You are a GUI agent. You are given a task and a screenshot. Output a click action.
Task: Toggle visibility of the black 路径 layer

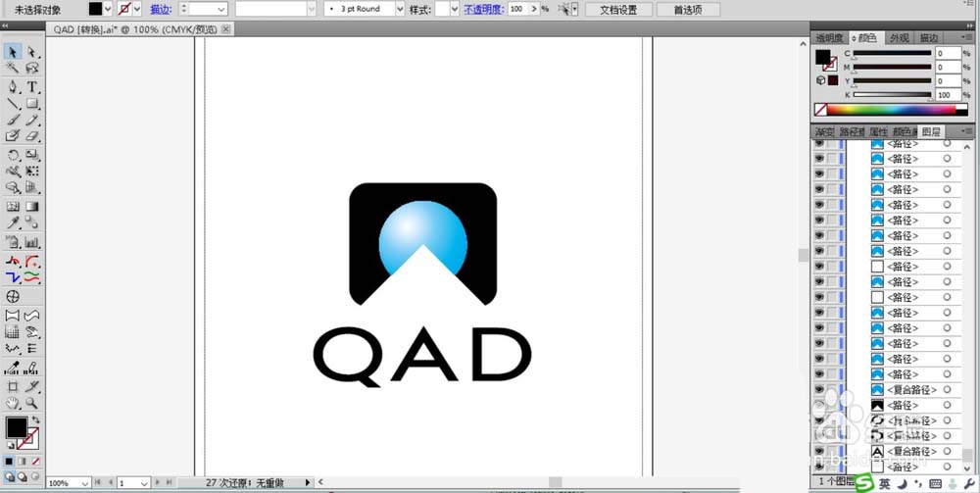click(x=819, y=405)
